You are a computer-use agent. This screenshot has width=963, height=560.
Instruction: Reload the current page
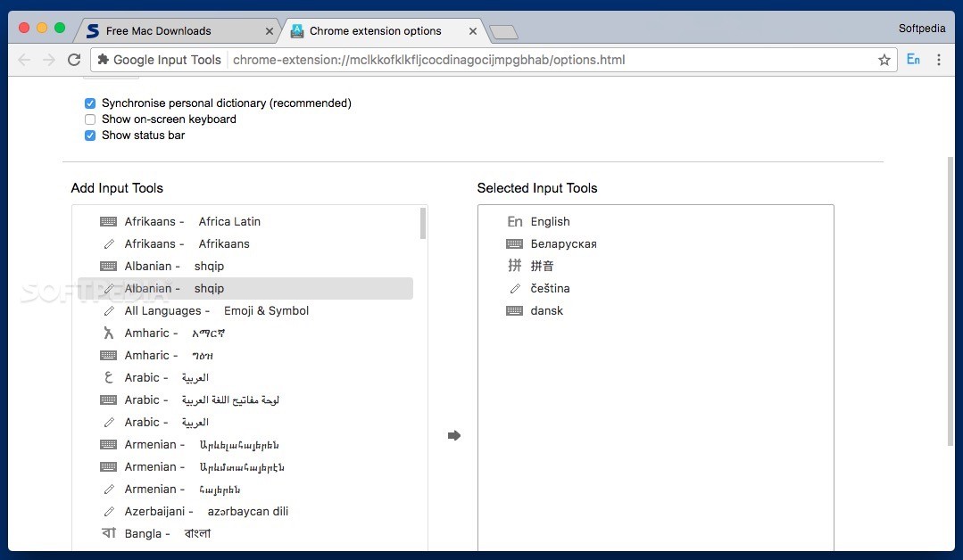74,60
